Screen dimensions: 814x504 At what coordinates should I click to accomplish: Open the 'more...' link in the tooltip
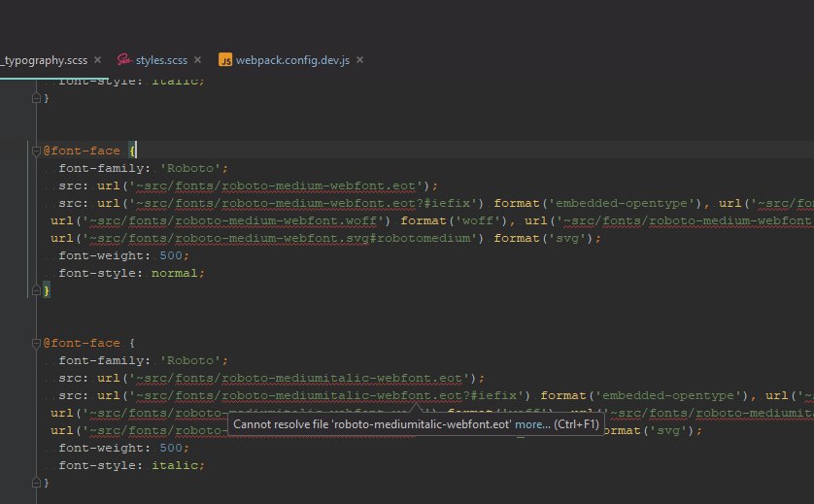point(532,424)
